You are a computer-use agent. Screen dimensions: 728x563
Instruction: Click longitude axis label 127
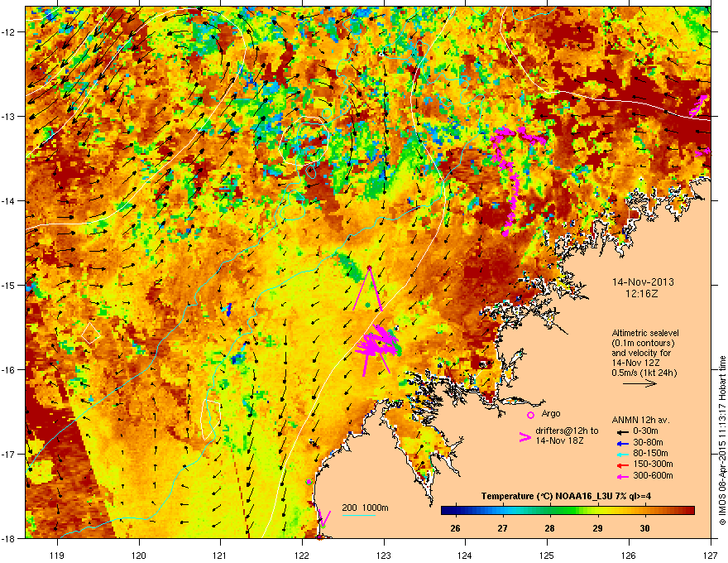pyautogui.click(x=711, y=555)
